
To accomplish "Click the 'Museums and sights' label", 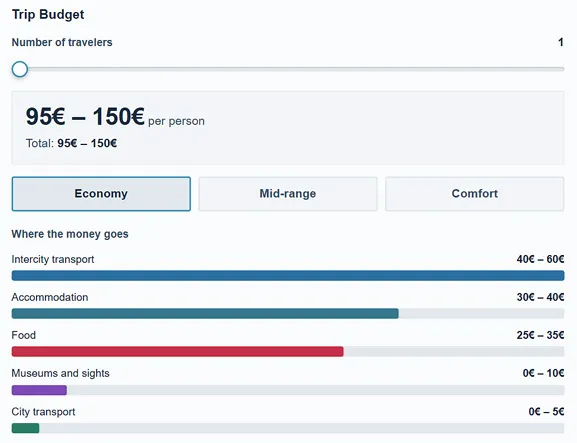I will (x=60, y=373).
